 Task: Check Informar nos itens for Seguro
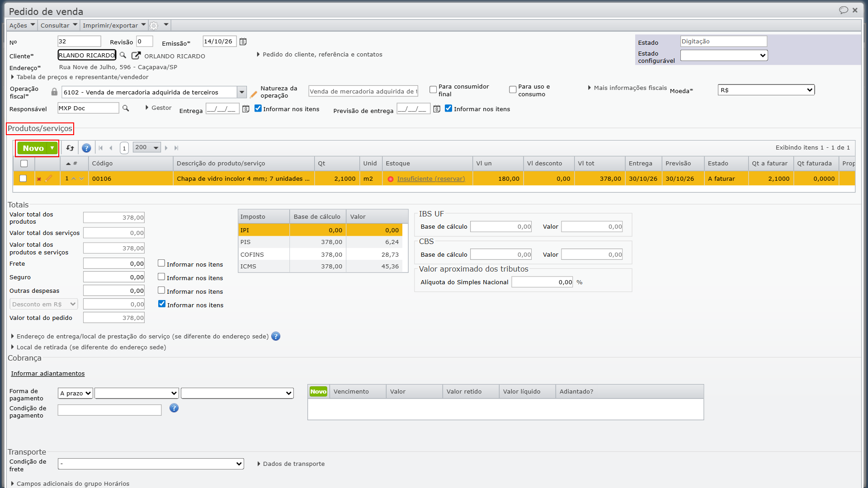pyautogui.click(x=161, y=277)
